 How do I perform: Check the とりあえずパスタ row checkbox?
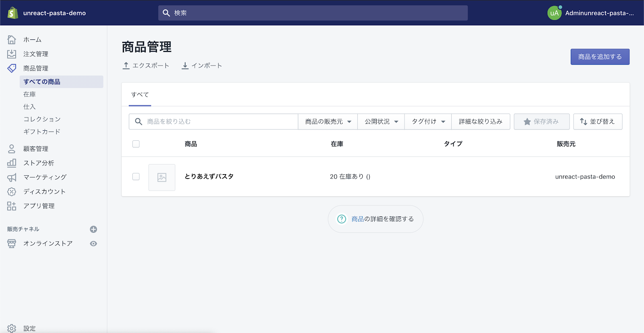coord(136,177)
